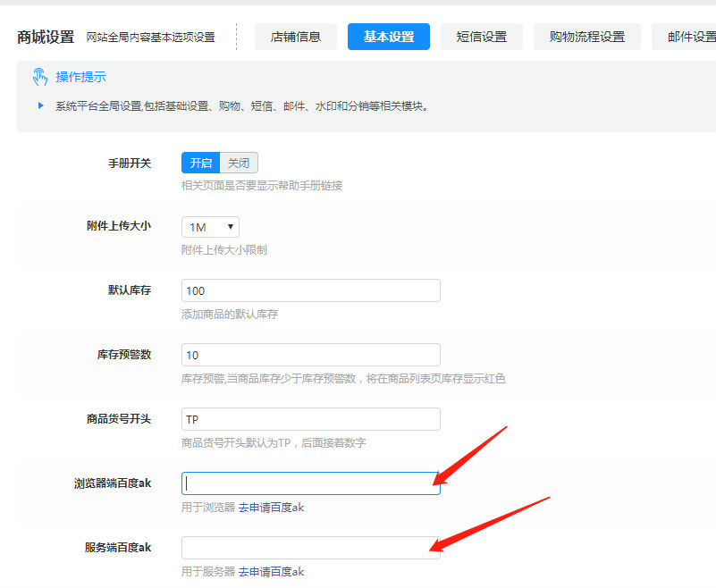Click the 操作提示 title text
The height and width of the screenshot is (588, 716).
(x=80, y=77)
